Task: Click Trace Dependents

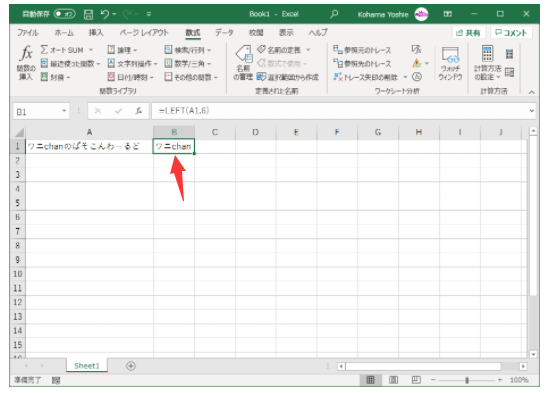Action: click(362, 63)
